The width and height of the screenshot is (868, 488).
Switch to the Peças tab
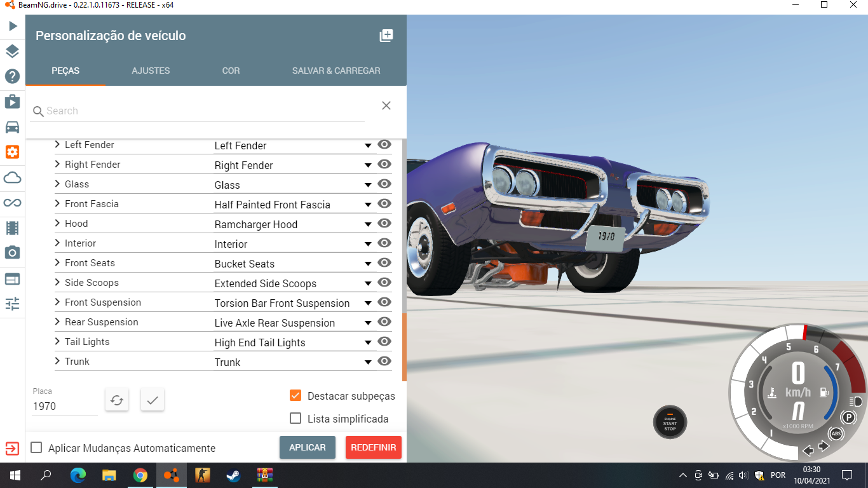point(65,71)
